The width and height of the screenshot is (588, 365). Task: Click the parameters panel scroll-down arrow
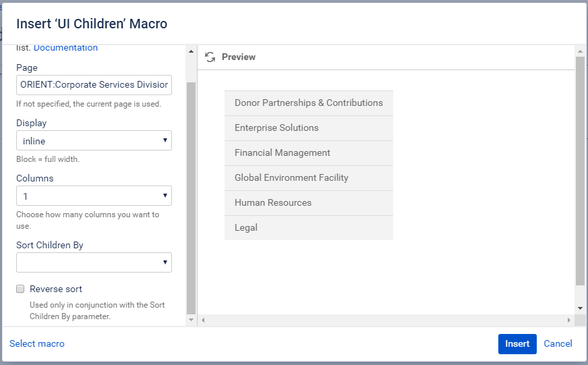(192, 320)
